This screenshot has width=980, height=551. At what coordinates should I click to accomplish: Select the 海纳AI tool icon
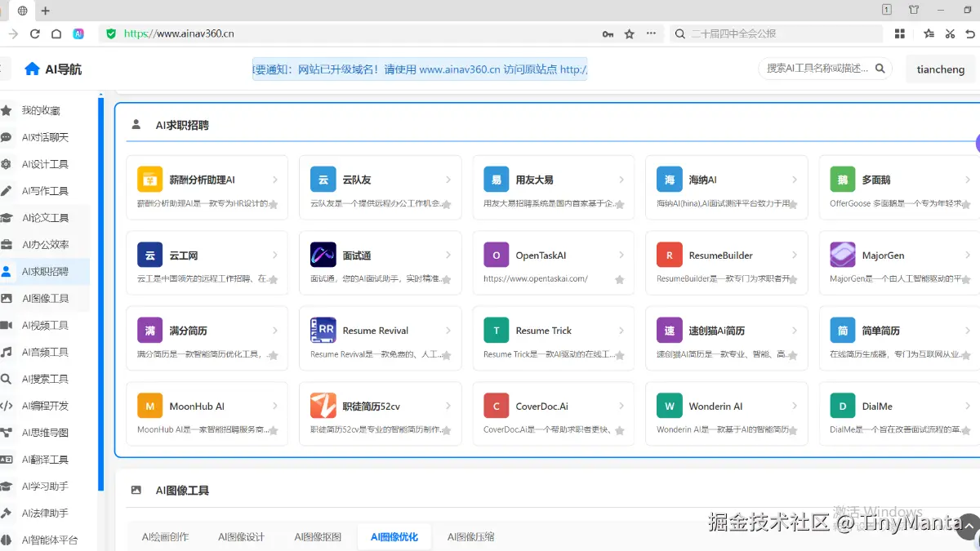point(669,179)
